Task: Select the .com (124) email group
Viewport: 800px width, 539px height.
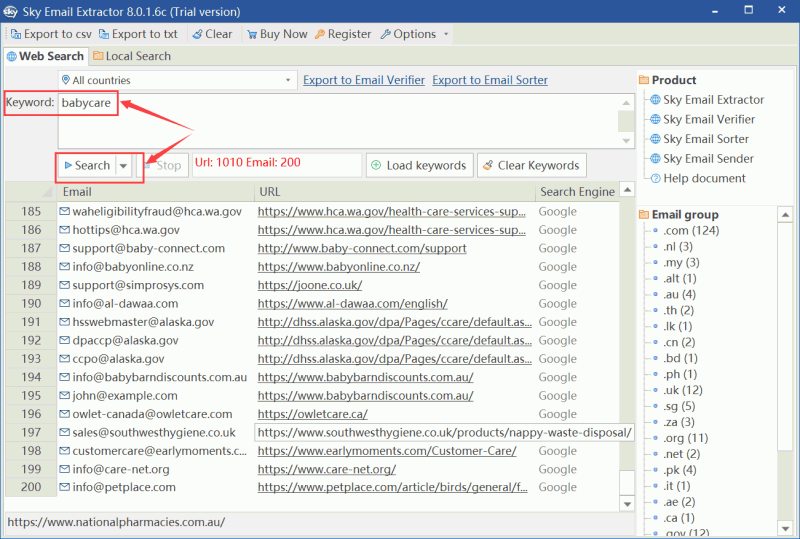Action: click(x=691, y=231)
